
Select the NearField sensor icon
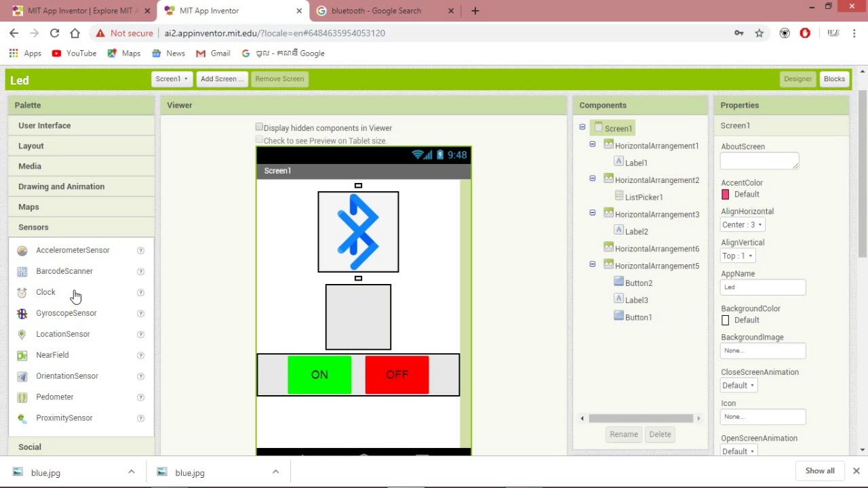click(22, 356)
